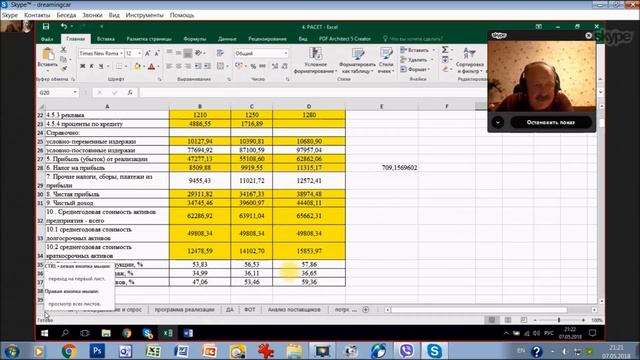Undo the last action in Excel
This screenshot has width=640, height=360.
pos(64,27)
